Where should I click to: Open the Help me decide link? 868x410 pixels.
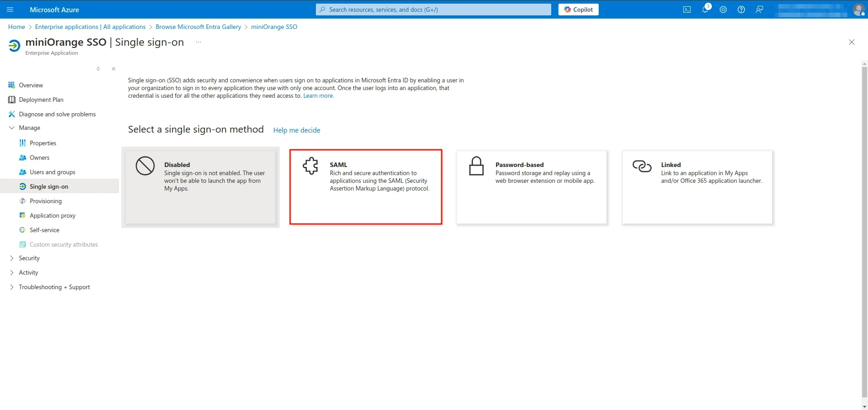click(296, 130)
